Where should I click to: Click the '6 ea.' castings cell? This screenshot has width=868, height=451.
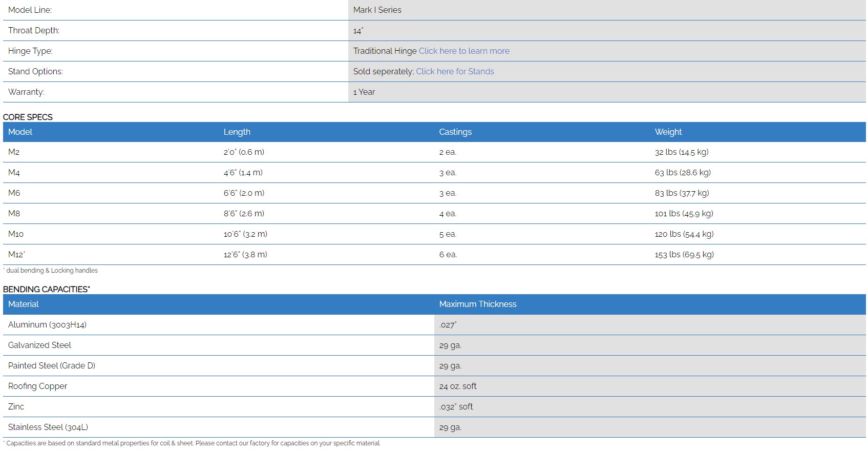[448, 254]
